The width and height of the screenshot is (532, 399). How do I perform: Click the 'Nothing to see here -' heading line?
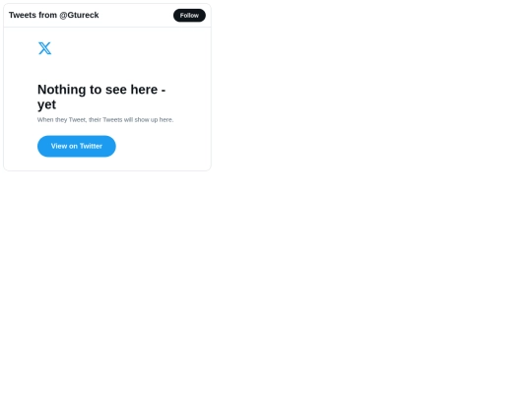pos(101,90)
